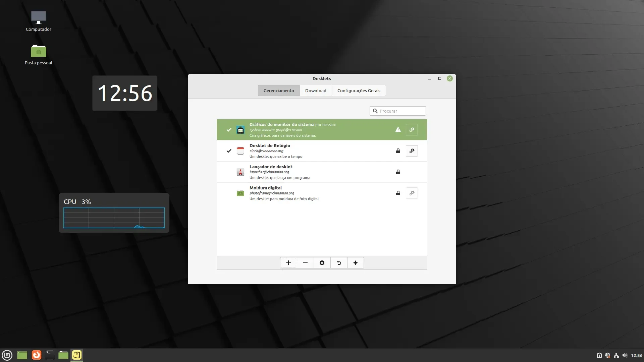The image size is (644, 362).
Task: Click the CPU graph desklet on desktop
Action: pos(114,213)
